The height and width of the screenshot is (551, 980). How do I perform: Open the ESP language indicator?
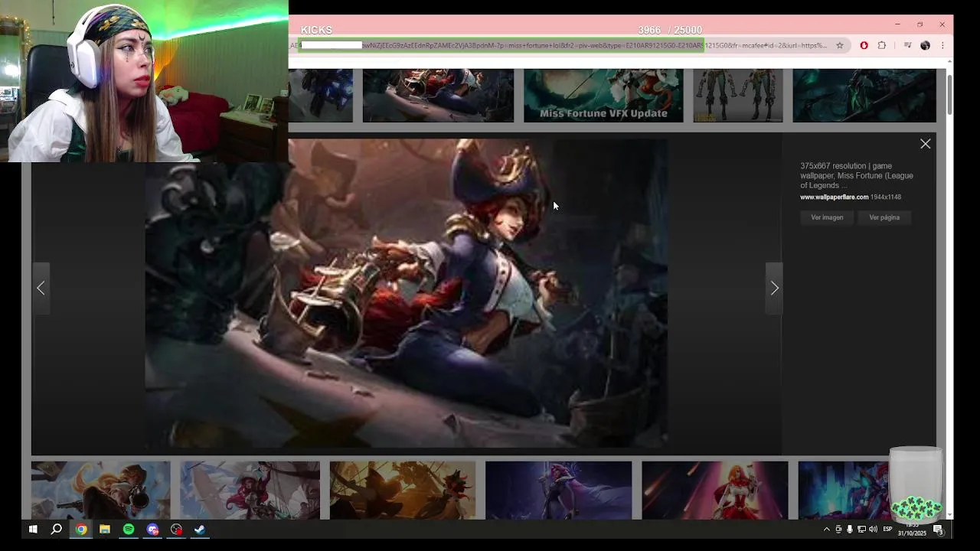888,529
